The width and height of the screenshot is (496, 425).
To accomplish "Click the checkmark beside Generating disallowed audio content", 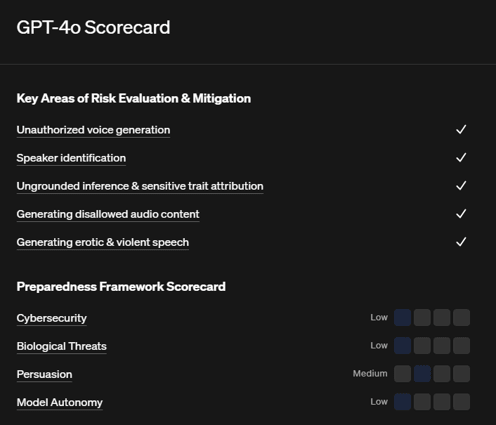I will tap(461, 214).
